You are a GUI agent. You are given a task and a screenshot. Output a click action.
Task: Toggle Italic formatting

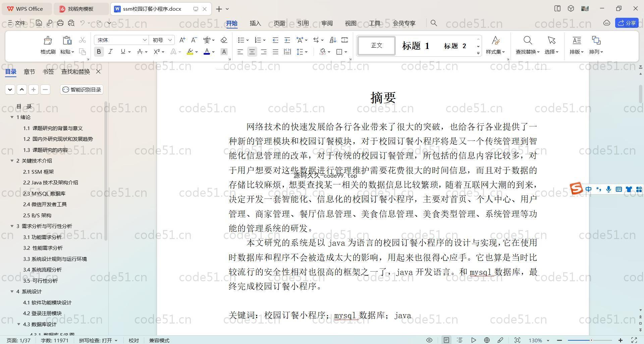110,52
